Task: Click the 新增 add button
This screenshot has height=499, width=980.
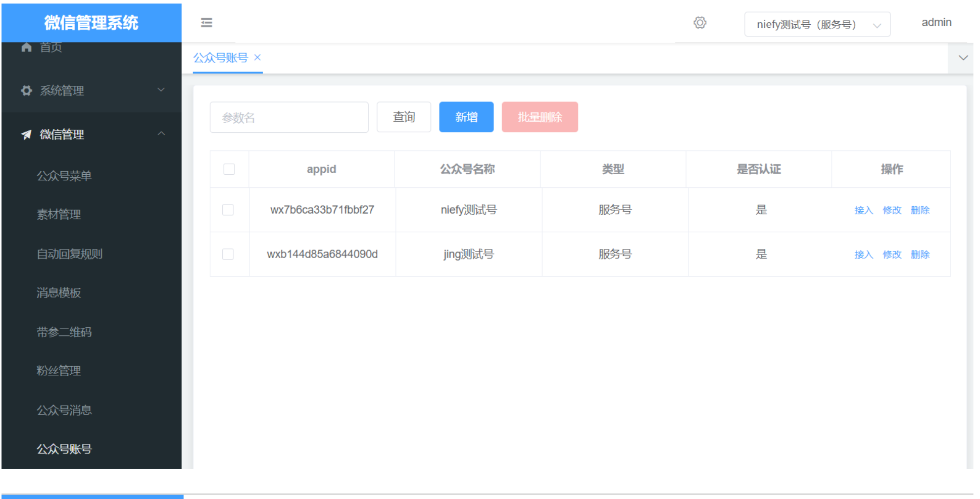Action: tap(466, 117)
